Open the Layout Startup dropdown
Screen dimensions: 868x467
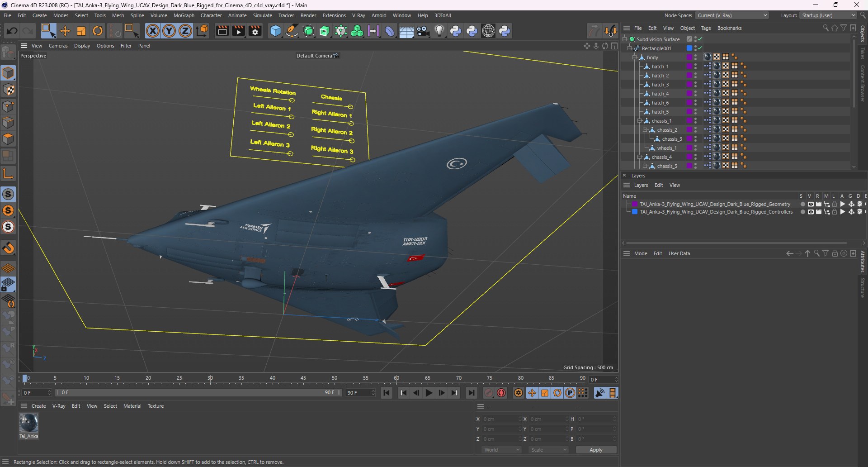(828, 15)
